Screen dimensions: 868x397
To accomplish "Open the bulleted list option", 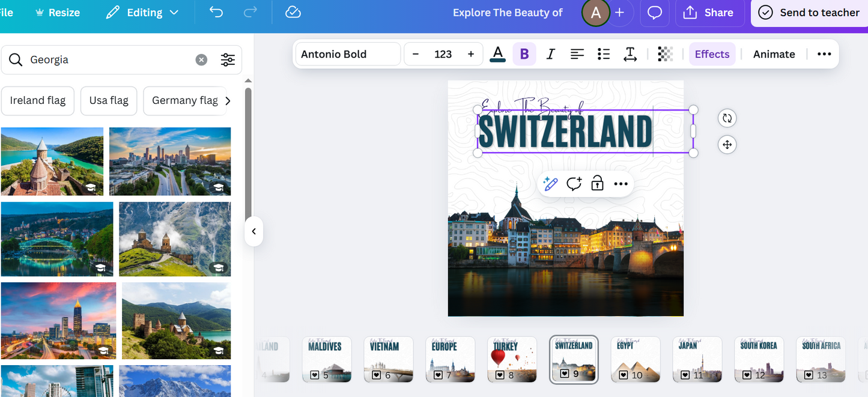I will 604,54.
